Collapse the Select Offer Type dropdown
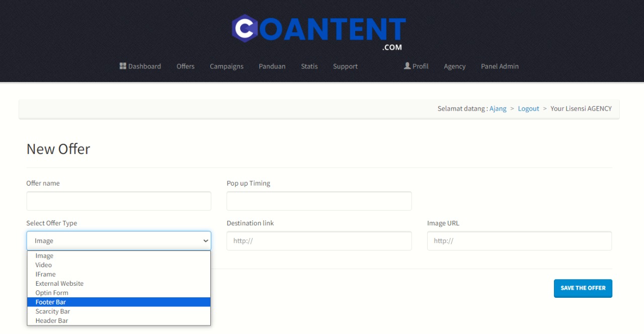This screenshot has width=644, height=334. pyautogui.click(x=119, y=241)
